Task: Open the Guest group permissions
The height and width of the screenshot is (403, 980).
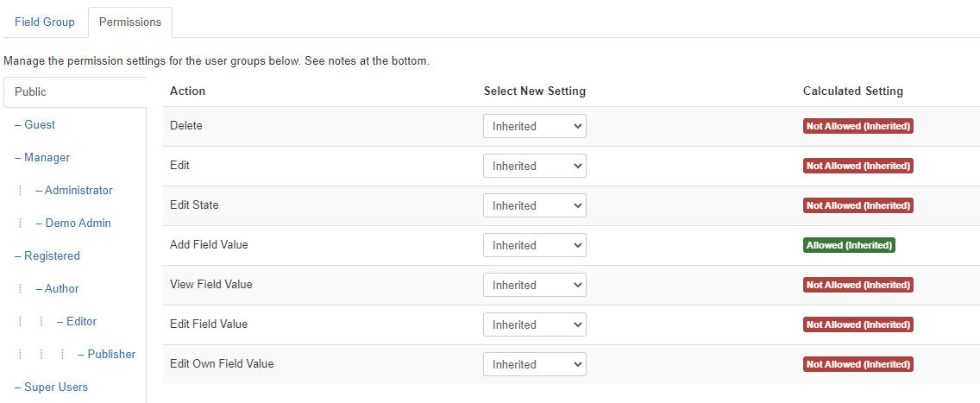Action: 39,124
